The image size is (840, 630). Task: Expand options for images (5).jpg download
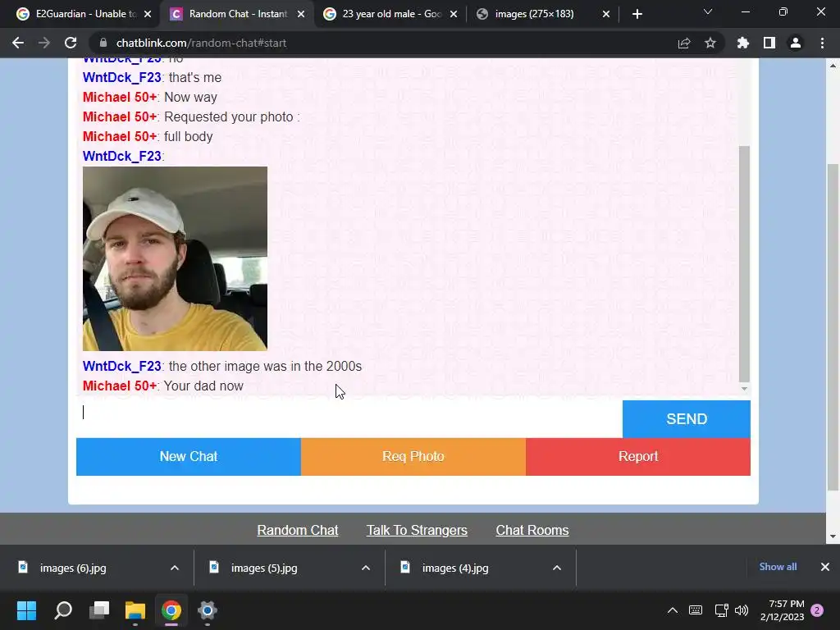point(366,568)
